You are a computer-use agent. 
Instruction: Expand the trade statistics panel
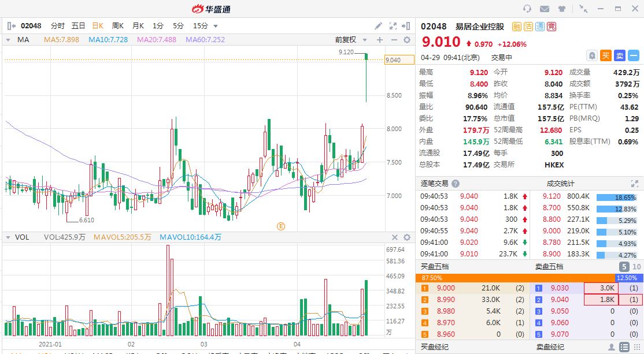tap(635, 184)
